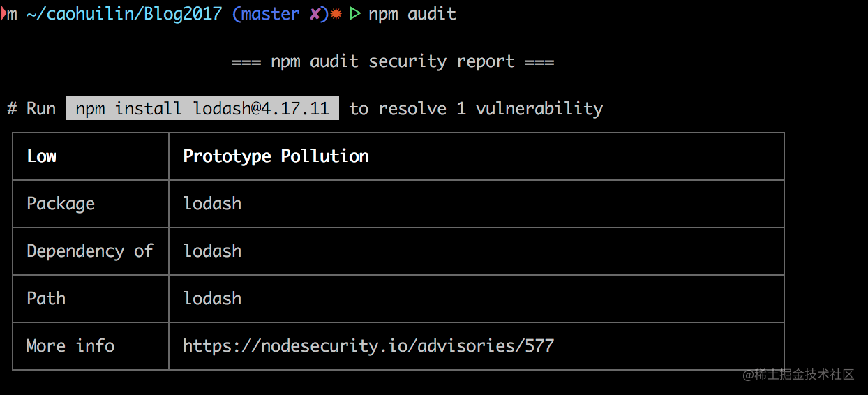Click the green triangle prompt arrow

[x=355, y=14]
